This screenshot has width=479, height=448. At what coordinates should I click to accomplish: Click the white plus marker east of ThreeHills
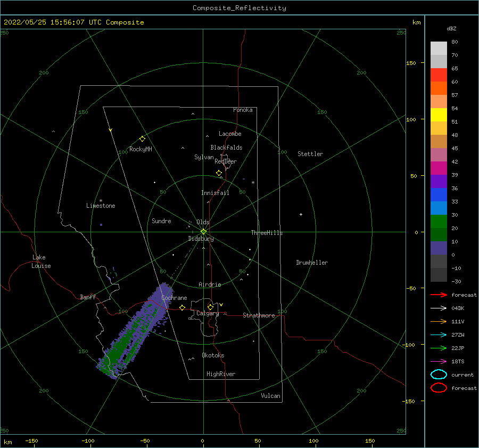[x=301, y=214]
